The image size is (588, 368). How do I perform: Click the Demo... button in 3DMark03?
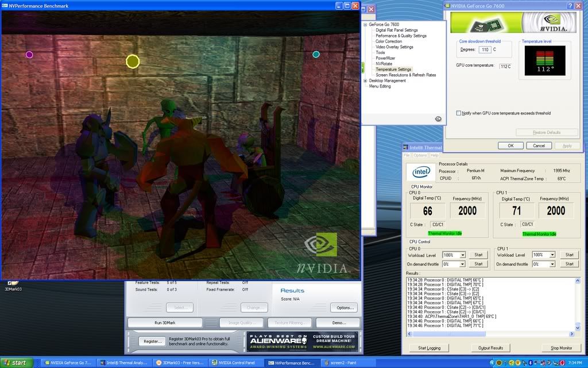(x=338, y=323)
